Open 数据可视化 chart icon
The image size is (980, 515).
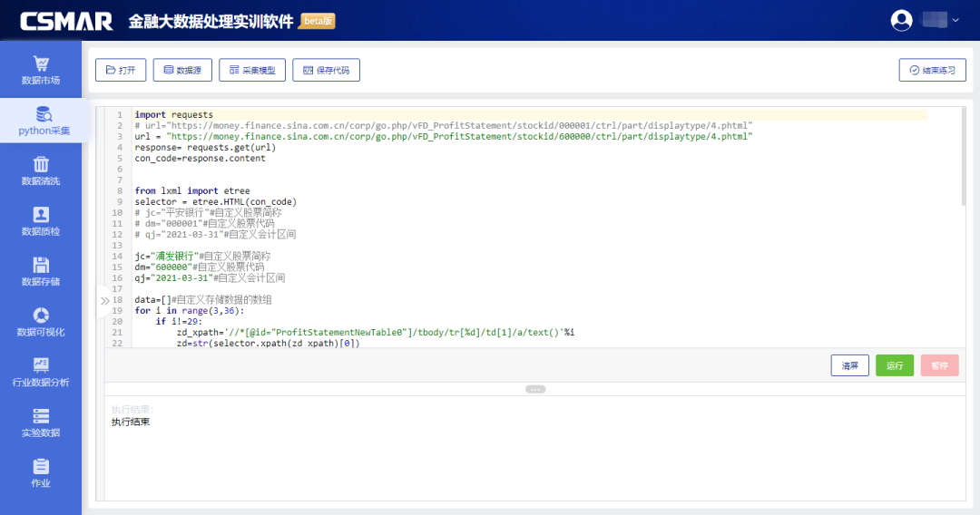(x=41, y=316)
